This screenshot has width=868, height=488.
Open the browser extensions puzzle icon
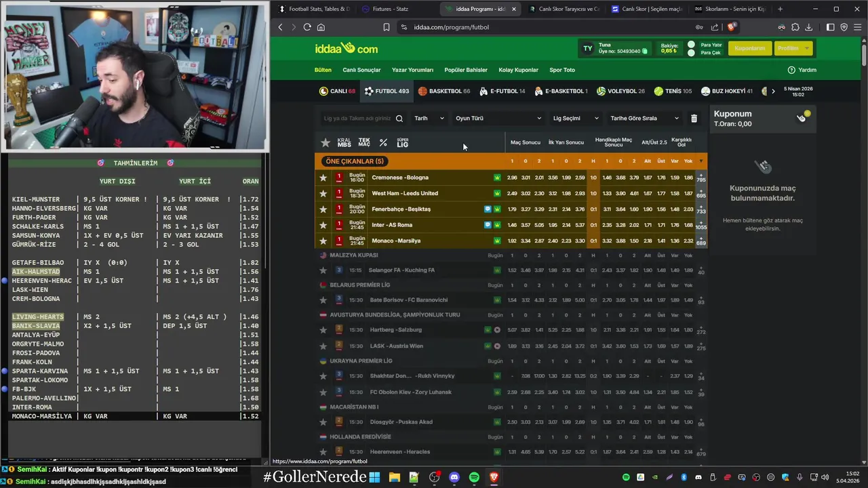[x=795, y=27]
